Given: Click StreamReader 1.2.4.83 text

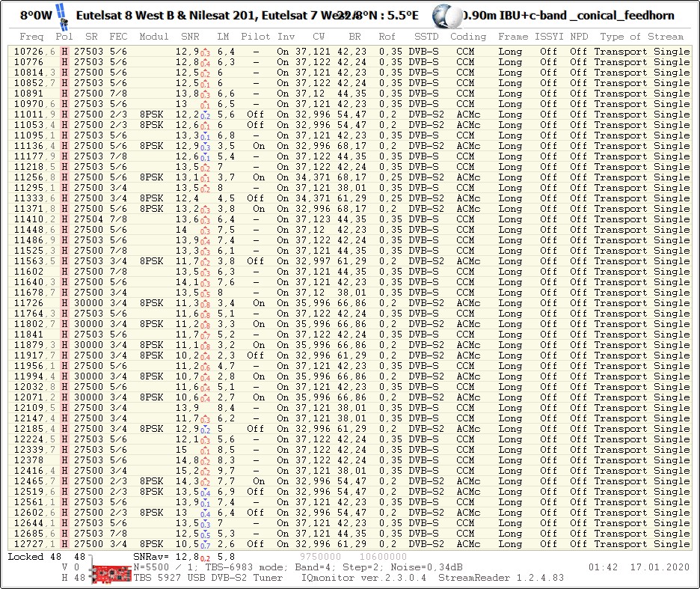Looking at the screenshot, I should (501, 578).
